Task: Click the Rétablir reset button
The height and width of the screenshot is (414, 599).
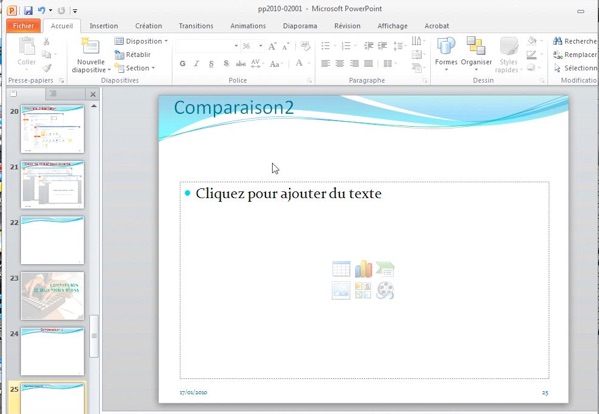Action: (x=133, y=55)
